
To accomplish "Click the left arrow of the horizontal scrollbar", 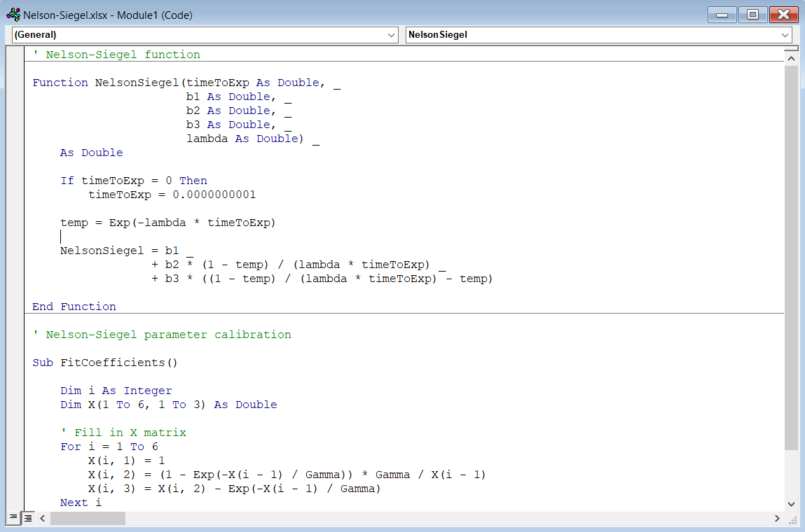I will [x=42, y=518].
